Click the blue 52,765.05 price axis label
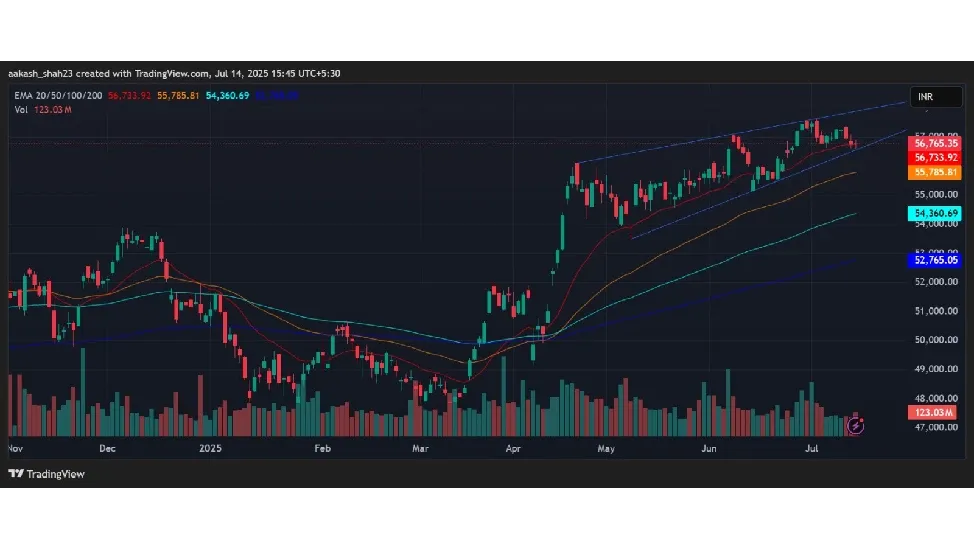The height and width of the screenshot is (548, 974). pos(935,260)
